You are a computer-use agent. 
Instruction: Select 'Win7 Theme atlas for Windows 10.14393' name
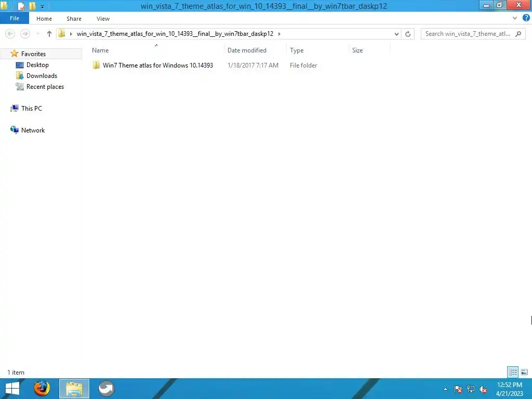[x=158, y=65]
